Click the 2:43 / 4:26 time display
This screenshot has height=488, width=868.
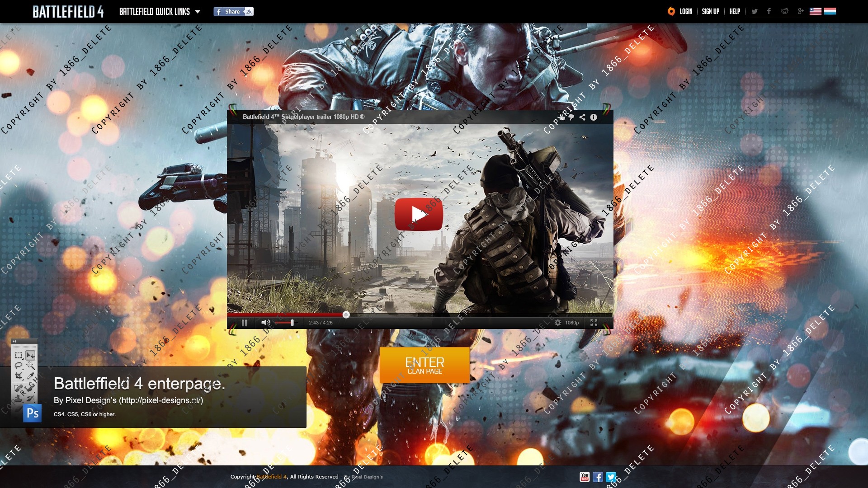(321, 323)
